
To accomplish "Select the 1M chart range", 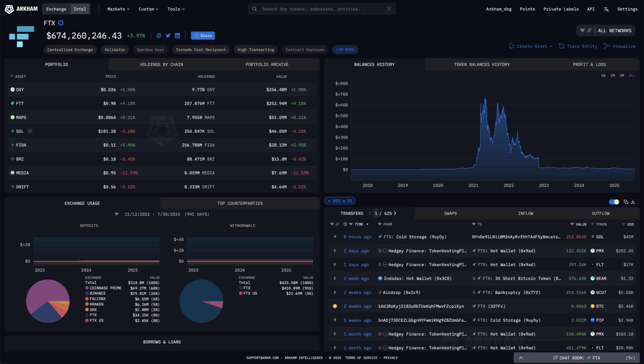I will (613, 75).
